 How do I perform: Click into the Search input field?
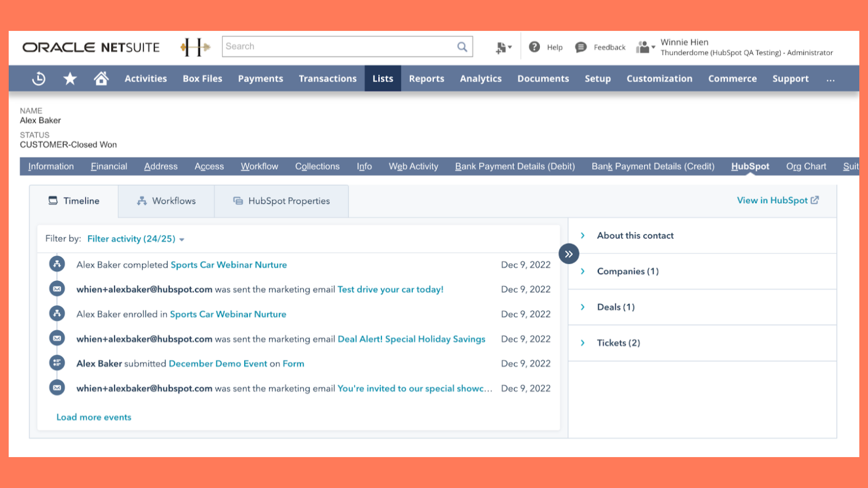click(x=339, y=47)
